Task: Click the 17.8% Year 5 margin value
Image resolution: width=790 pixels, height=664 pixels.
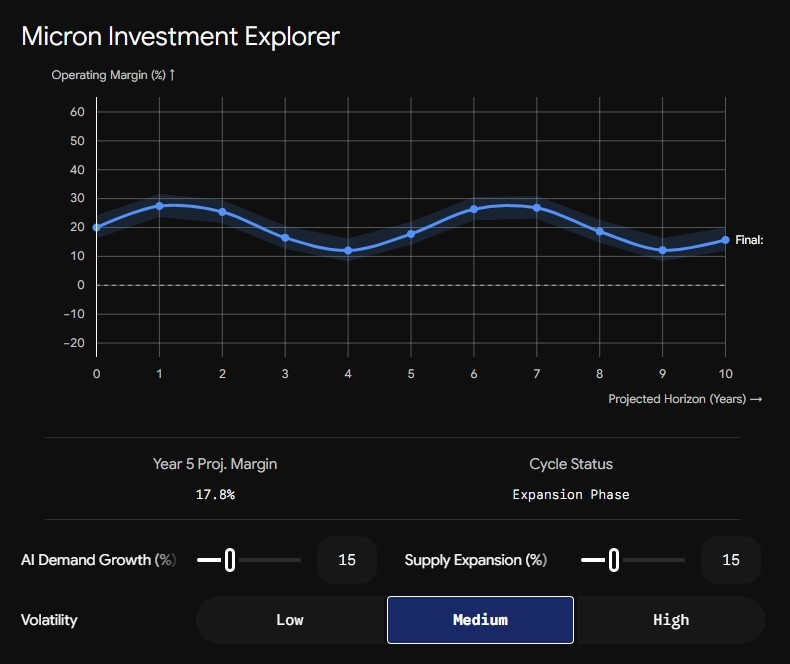Action: pos(215,494)
